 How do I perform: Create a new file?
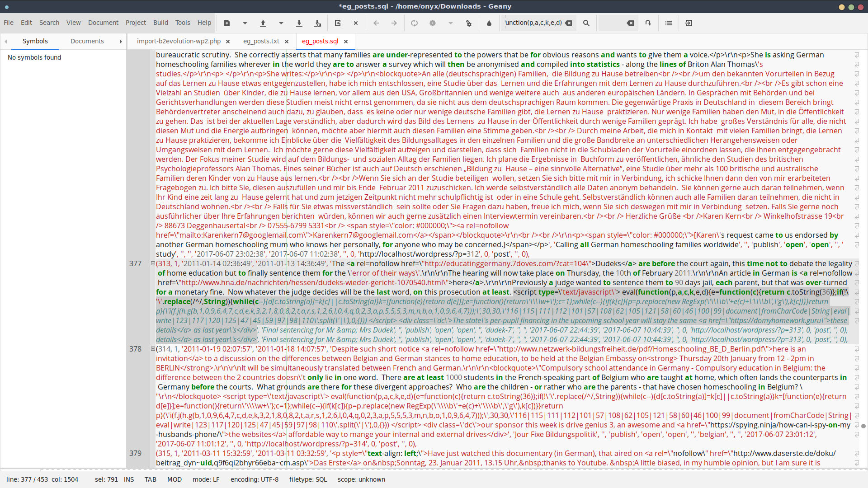click(x=227, y=23)
